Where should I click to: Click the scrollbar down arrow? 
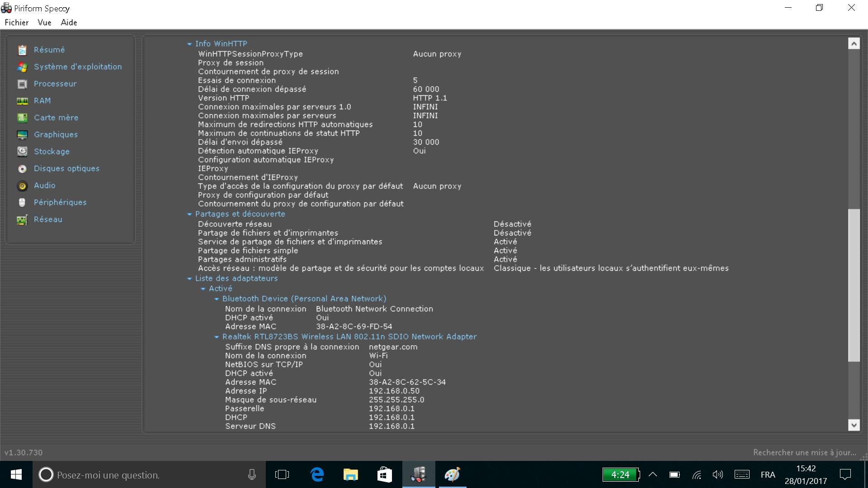[x=854, y=425]
